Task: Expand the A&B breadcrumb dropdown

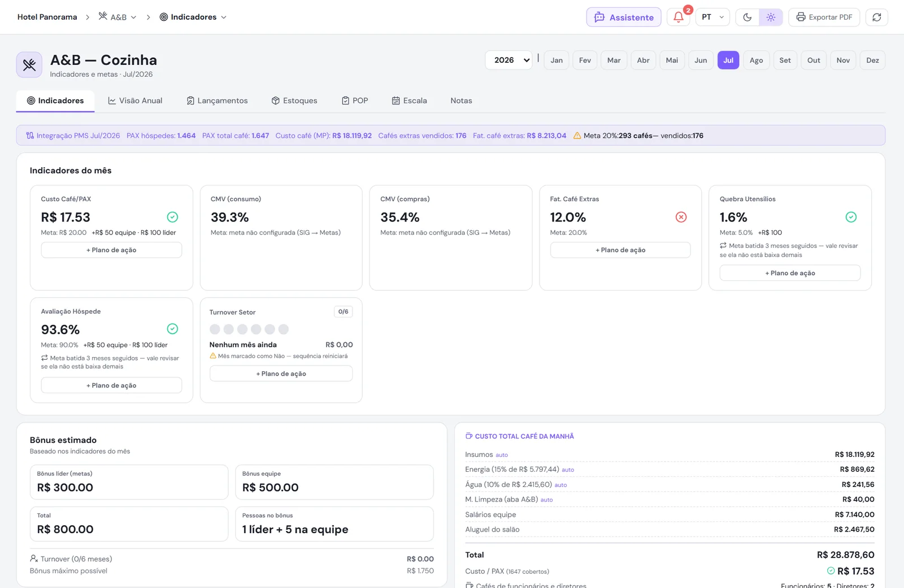Action: 118,17
